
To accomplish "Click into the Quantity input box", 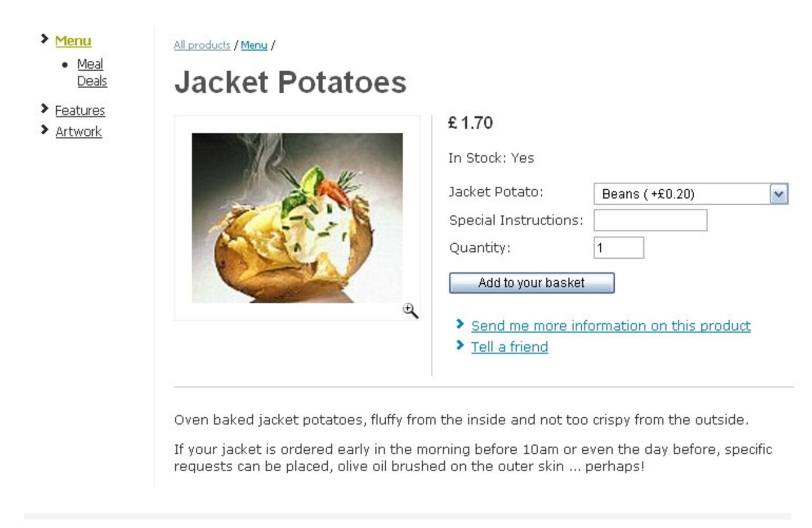I will click(x=618, y=248).
